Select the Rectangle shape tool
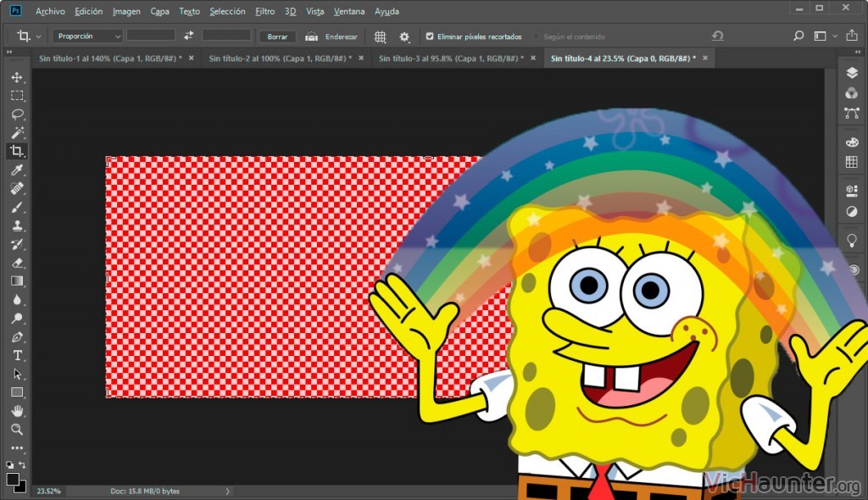Viewport: 868px width, 500px height. (17, 392)
